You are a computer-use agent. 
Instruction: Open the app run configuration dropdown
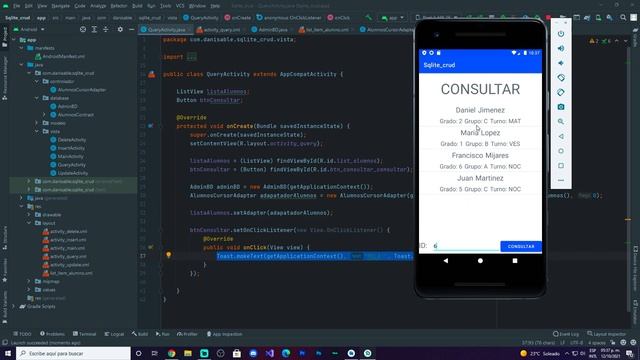tap(393, 18)
